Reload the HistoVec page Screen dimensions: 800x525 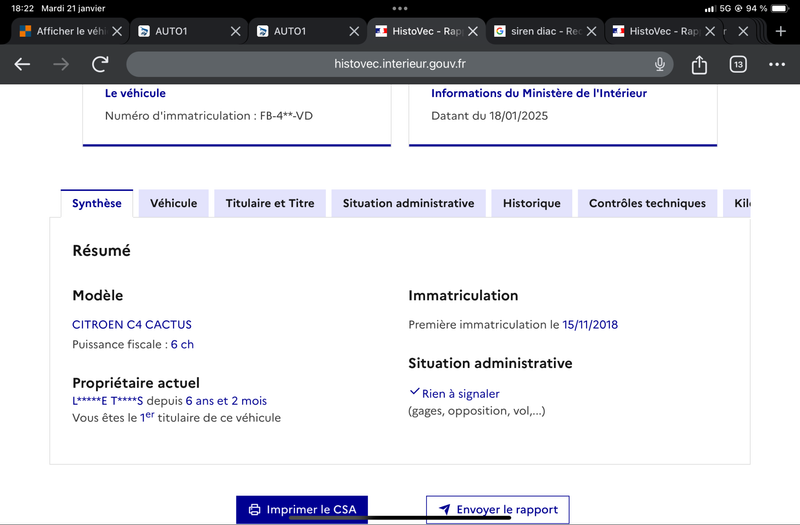click(100, 64)
